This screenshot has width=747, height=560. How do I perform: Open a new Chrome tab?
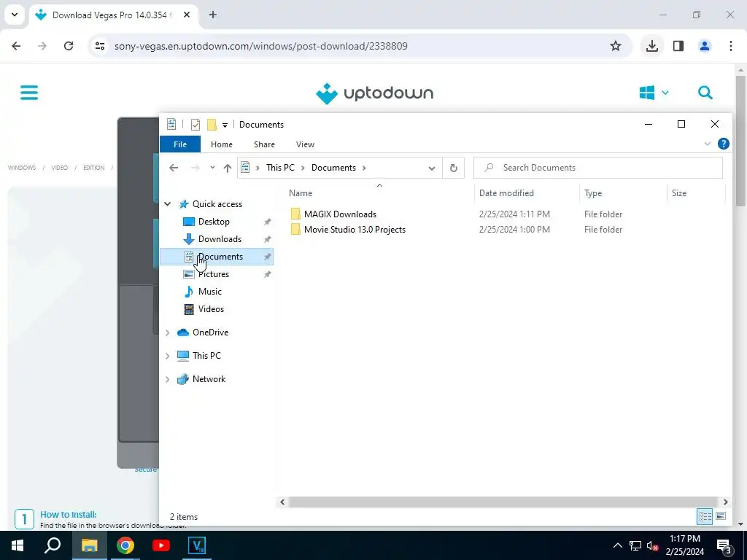point(213,15)
